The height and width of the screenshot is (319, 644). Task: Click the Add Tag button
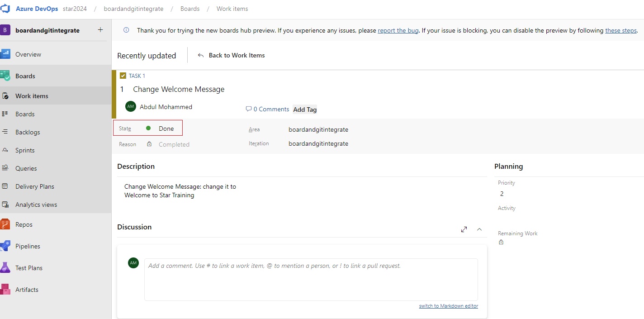click(305, 109)
